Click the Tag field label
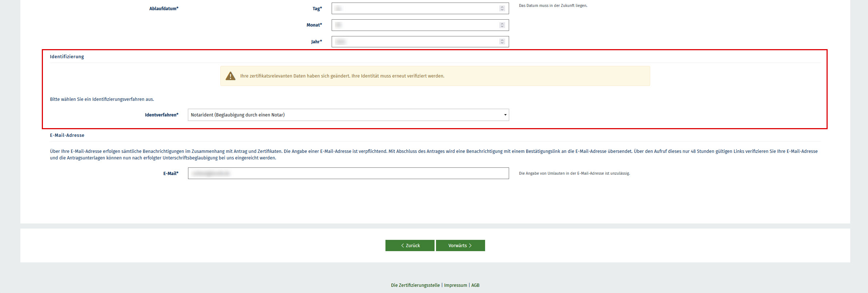 coord(317,9)
